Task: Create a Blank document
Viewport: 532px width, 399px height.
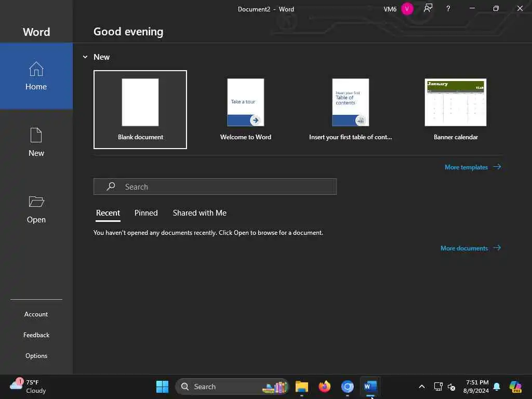Action: pos(140,110)
